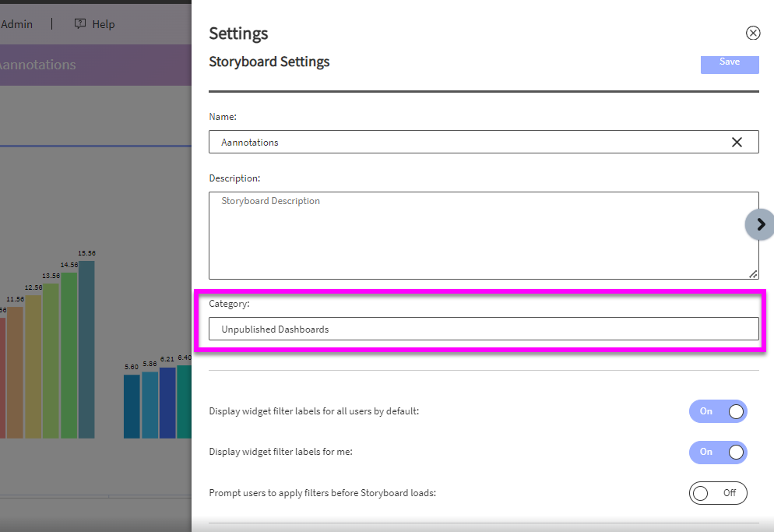Select the green bar labeled 14.56
This screenshot has height=532, width=774.
69,354
